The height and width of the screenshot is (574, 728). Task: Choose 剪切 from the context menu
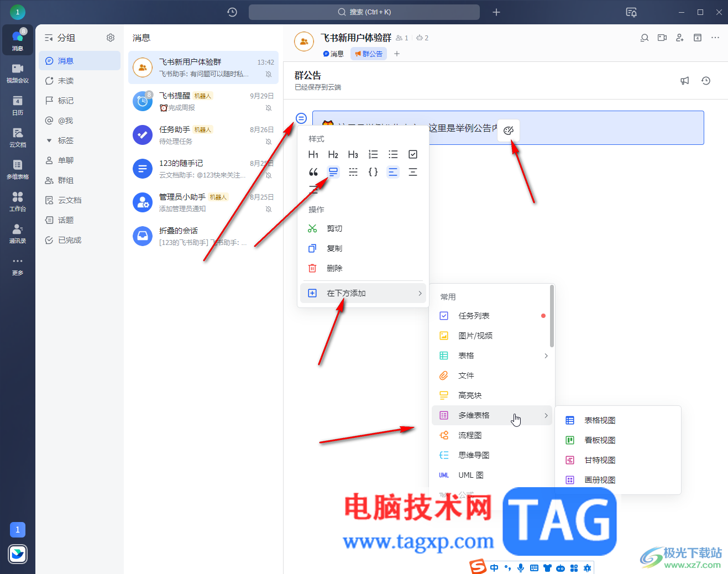[363, 228]
